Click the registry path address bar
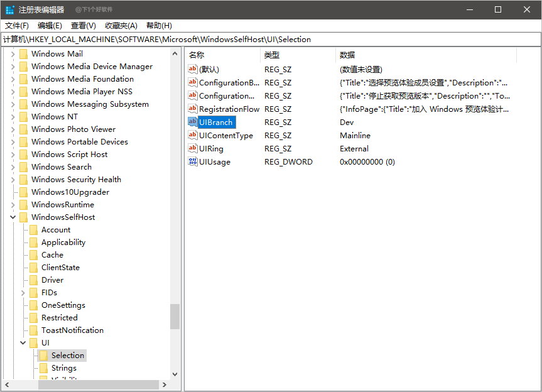The width and height of the screenshot is (542, 392). (270, 39)
